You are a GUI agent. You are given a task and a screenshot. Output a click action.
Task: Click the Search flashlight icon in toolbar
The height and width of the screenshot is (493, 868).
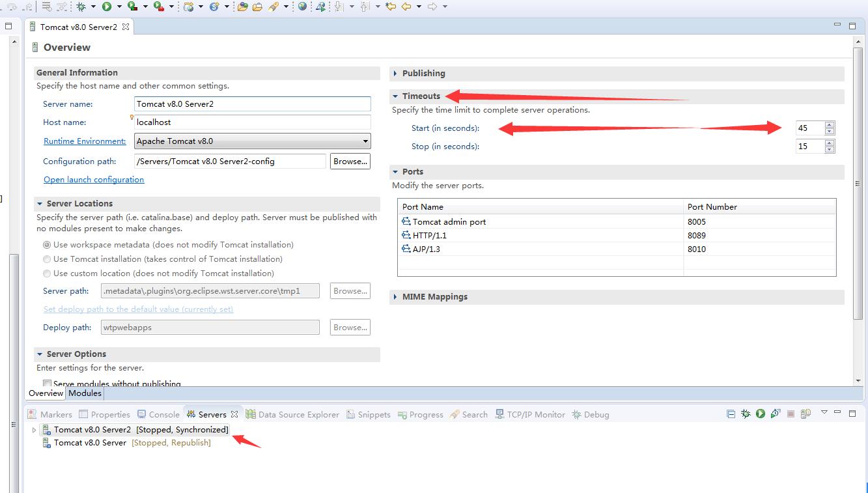[x=273, y=7]
